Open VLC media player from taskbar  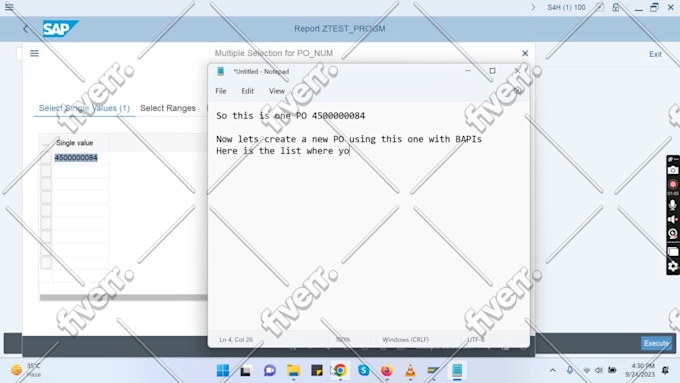click(410, 370)
